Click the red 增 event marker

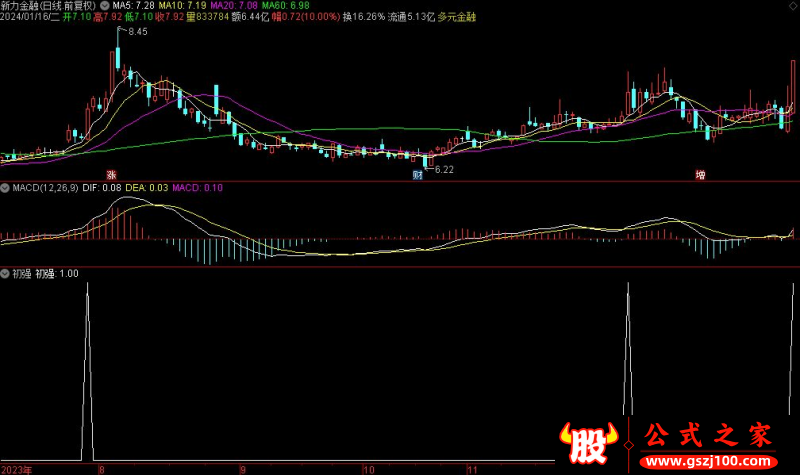[700, 174]
